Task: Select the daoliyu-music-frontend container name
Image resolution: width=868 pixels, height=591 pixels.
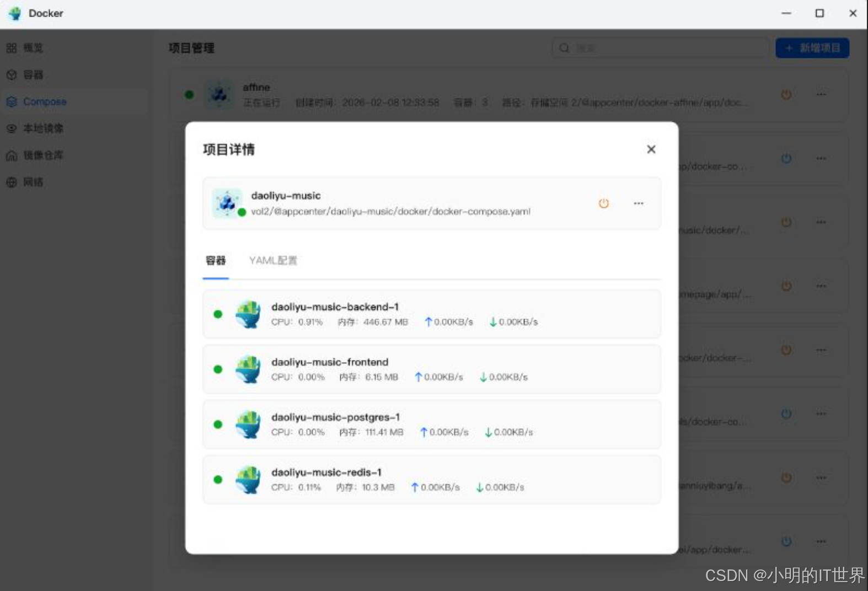Action: [330, 362]
